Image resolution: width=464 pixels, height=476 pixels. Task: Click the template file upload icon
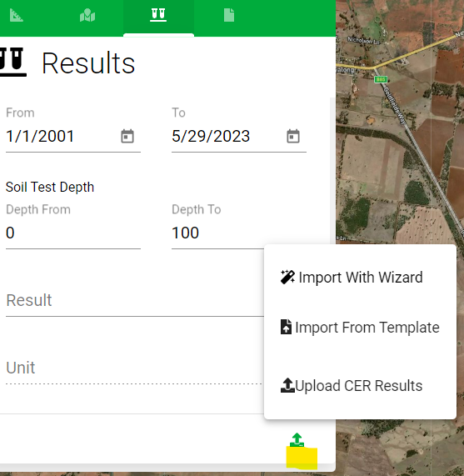(x=286, y=327)
